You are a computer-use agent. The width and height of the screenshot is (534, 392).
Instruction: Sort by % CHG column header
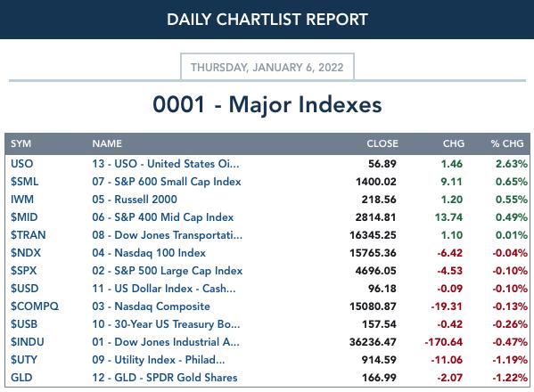[x=507, y=143]
